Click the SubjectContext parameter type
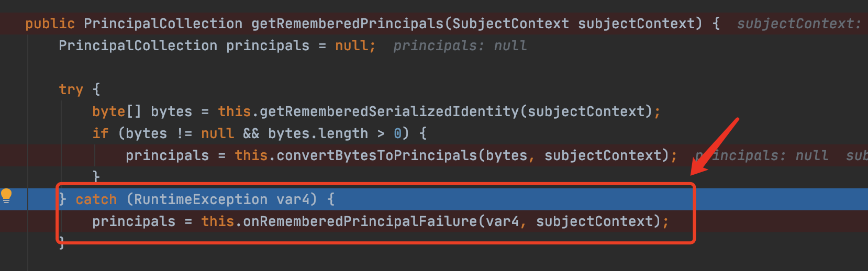Viewport: 868px width, 271px height. (x=510, y=24)
